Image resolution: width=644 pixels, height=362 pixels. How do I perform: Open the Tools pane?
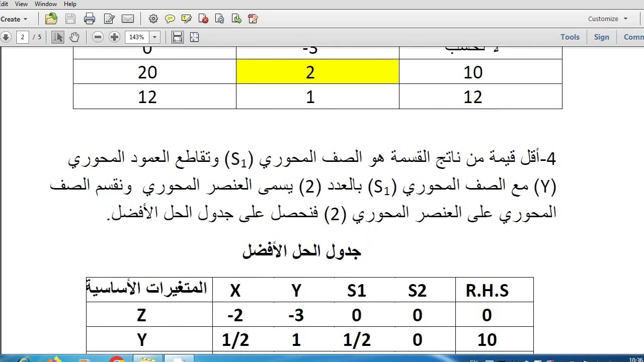[x=570, y=37]
